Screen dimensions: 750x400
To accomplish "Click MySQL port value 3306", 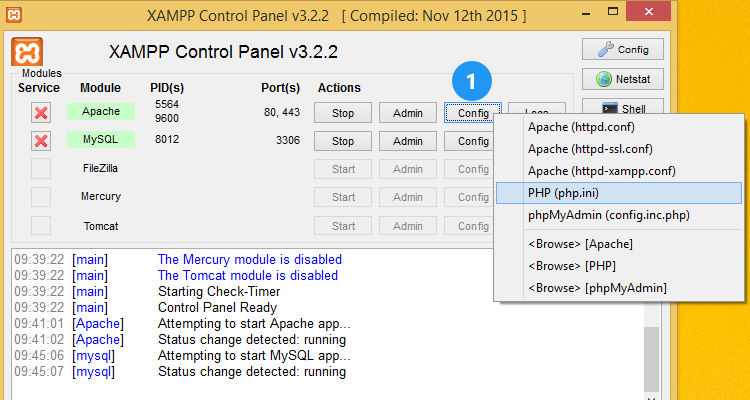I will point(288,140).
